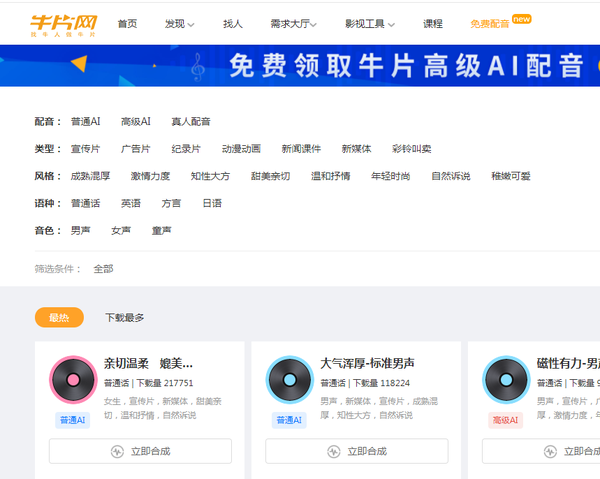Choose 成熟浑厚 style filter
Image resolution: width=600 pixels, height=479 pixels.
pyautogui.click(x=90, y=176)
